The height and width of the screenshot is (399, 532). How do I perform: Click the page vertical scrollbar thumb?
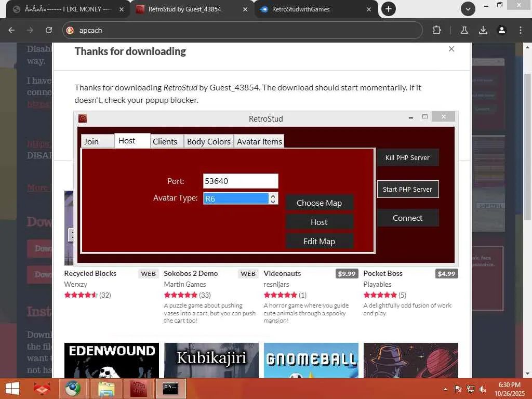(527, 147)
